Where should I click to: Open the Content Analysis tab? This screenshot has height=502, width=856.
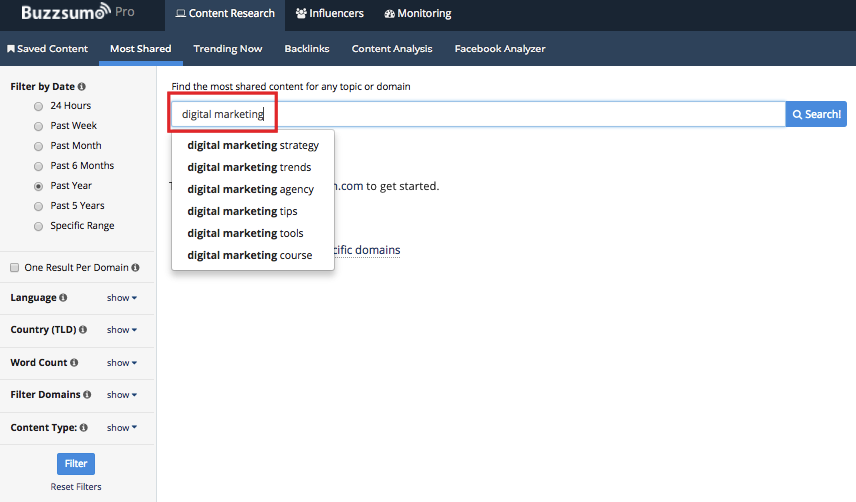pos(392,49)
